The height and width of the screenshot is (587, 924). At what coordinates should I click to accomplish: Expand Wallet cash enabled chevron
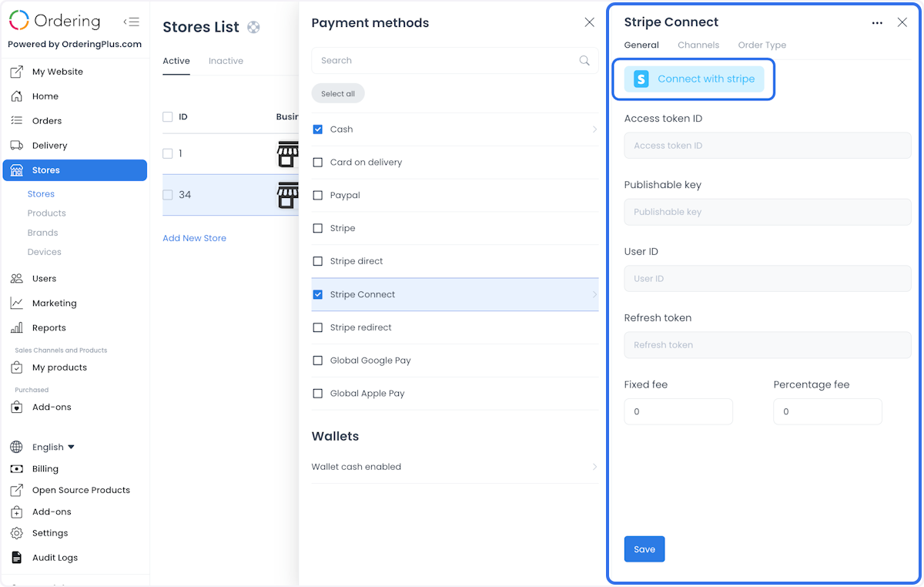tap(594, 467)
